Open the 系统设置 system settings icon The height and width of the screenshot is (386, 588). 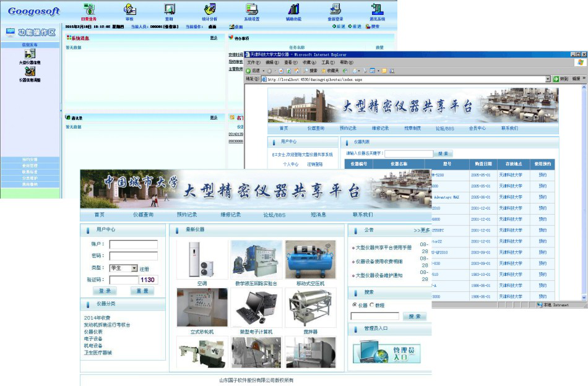(251, 9)
